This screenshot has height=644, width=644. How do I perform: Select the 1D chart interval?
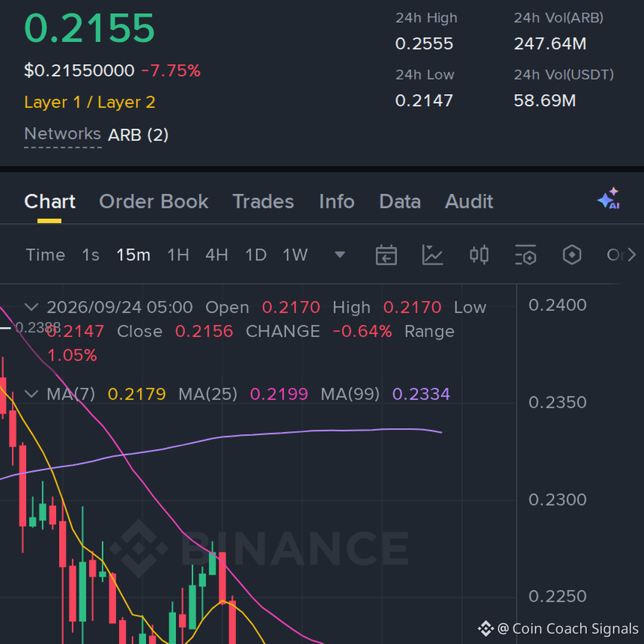click(x=256, y=255)
